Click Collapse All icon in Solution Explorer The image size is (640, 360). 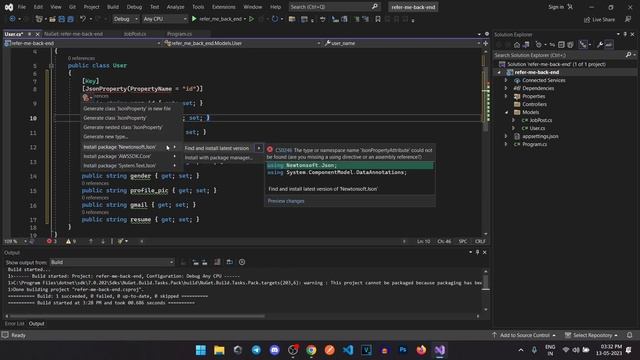coord(561,44)
